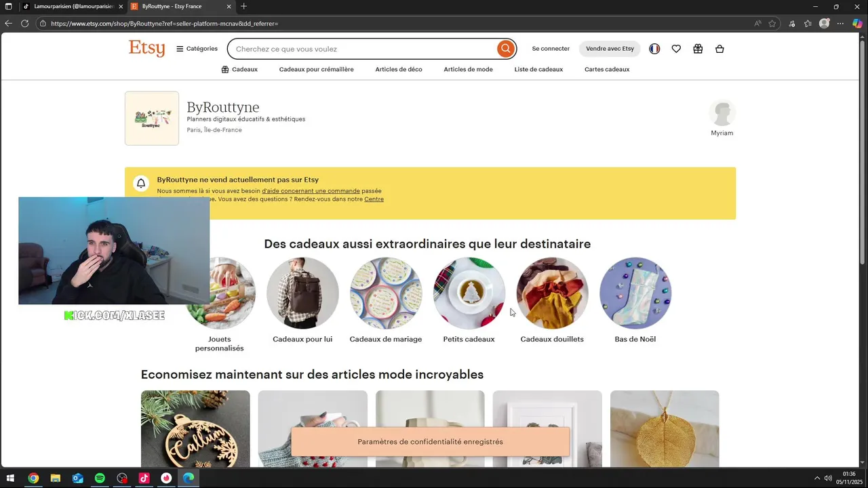This screenshot has width=868, height=488.
Task: Open Liste de cadeaux
Action: (538, 69)
